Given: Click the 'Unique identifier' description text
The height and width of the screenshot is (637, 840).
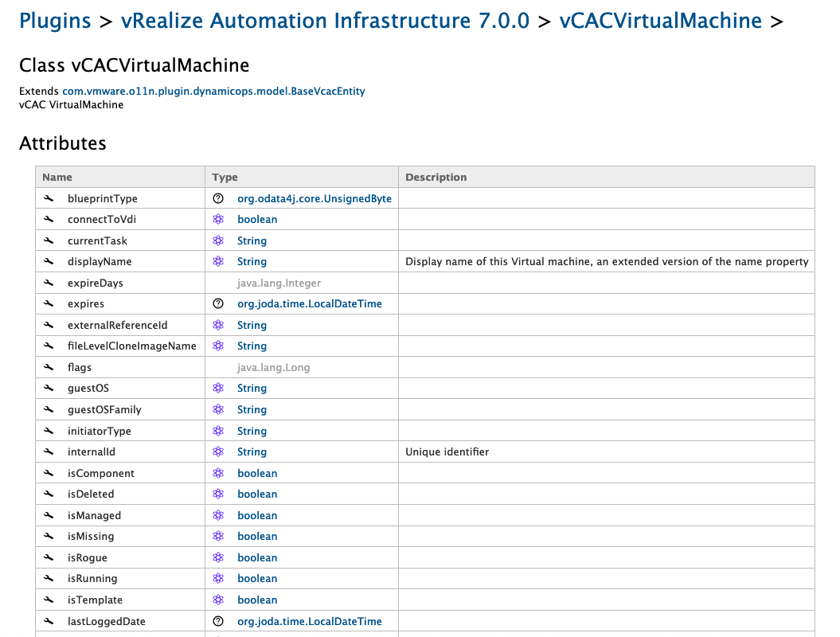Looking at the screenshot, I should [447, 452].
